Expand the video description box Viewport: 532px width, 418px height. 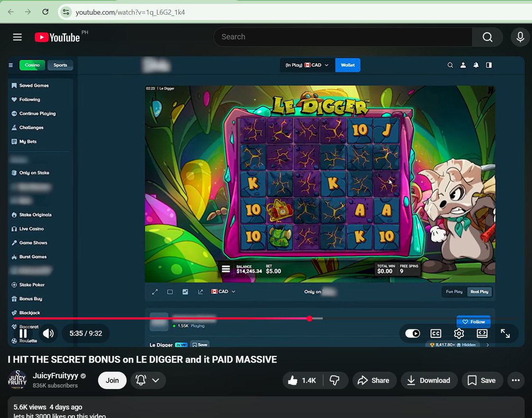tap(266, 407)
